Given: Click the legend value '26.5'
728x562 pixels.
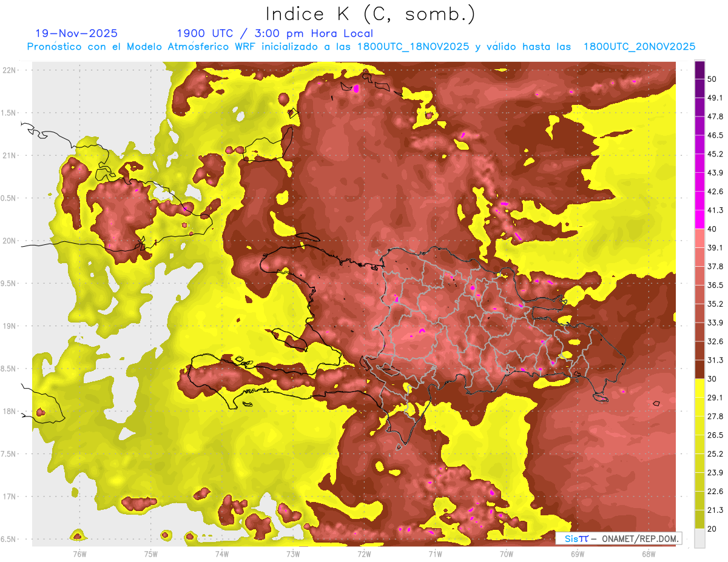Looking at the screenshot, I should tap(715, 435).
